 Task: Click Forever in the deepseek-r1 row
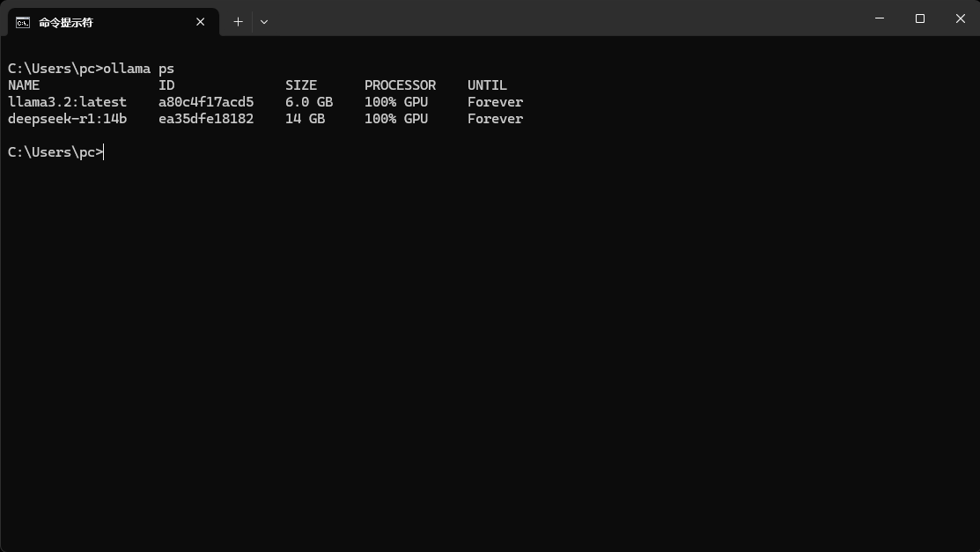tap(495, 119)
